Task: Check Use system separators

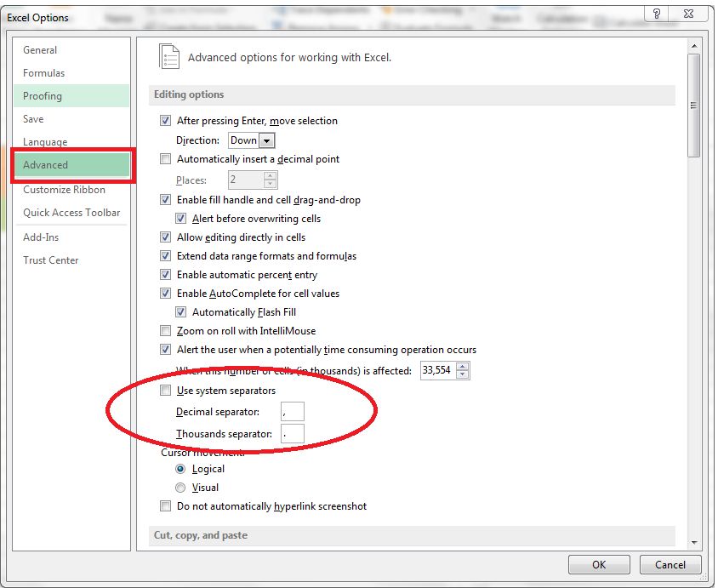Action: tap(165, 391)
